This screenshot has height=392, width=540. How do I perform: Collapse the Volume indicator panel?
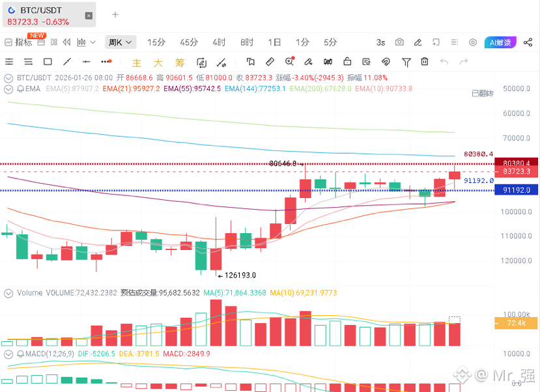click(x=8, y=293)
